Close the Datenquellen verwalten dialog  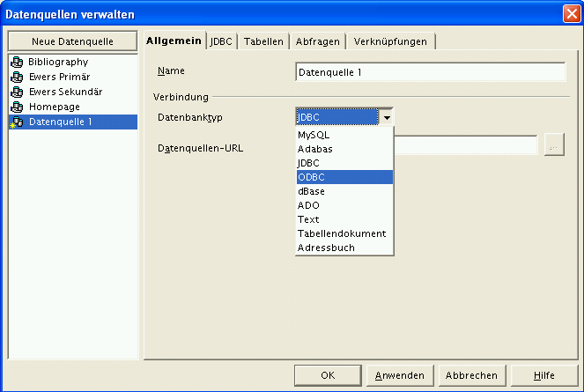[x=571, y=14]
